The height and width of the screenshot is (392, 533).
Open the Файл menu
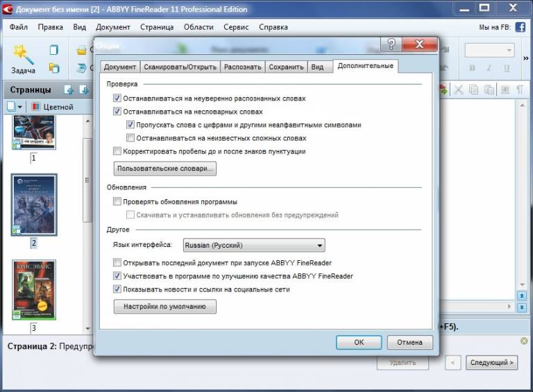[x=18, y=27]
